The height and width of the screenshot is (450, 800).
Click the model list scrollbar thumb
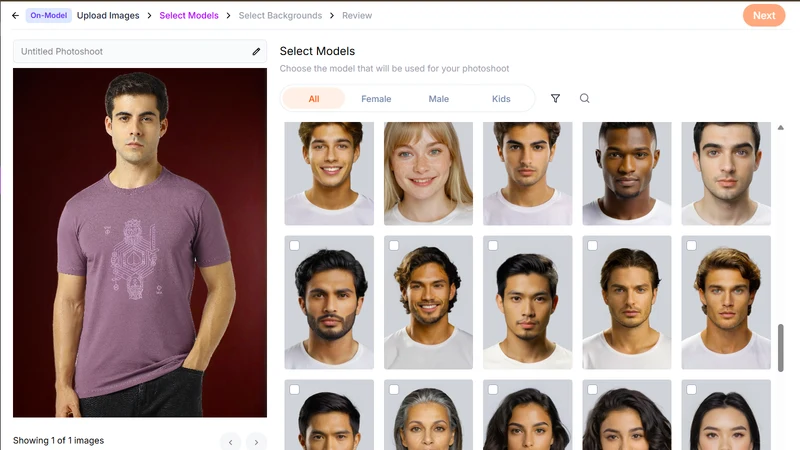click(780, 347)
